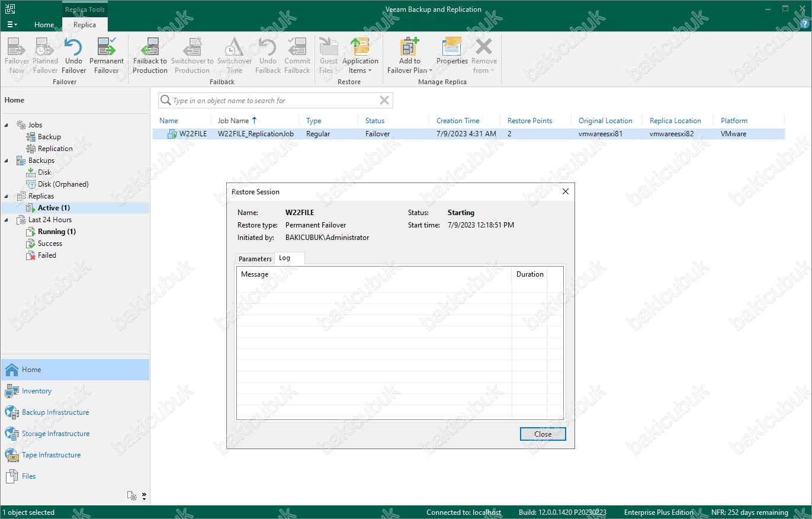Select the W22FILE replica row
The height and width of the screenshot is (519, 812).
468,134
